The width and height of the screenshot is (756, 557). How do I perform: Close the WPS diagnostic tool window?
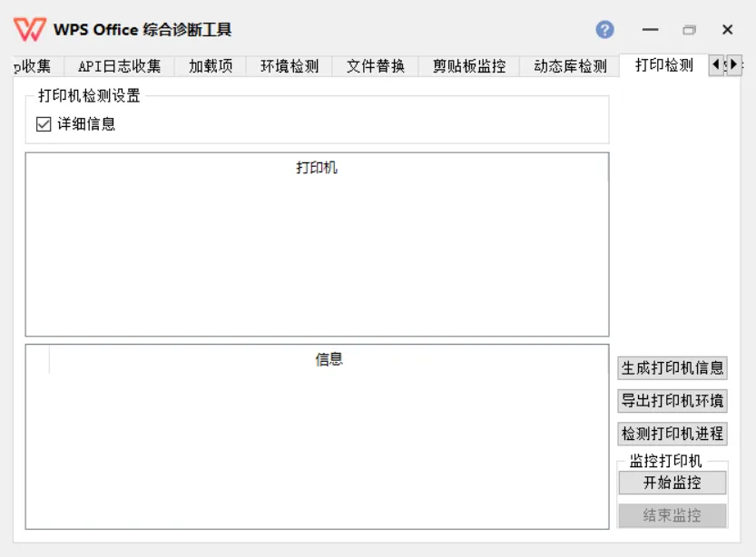coord(728,30)
